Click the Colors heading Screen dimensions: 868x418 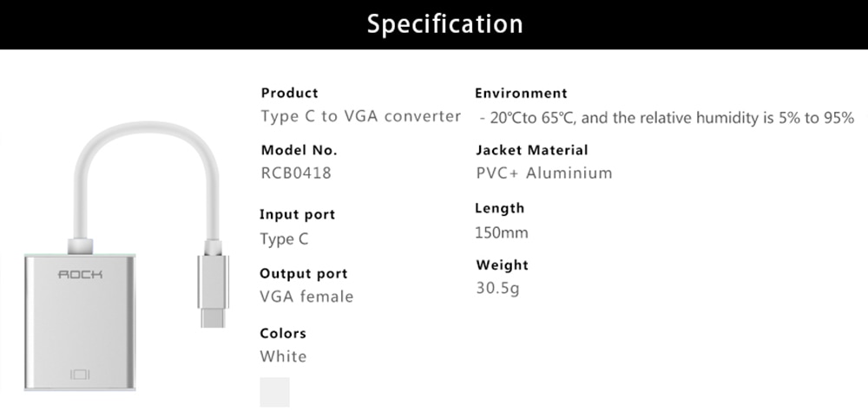(283, 333)
